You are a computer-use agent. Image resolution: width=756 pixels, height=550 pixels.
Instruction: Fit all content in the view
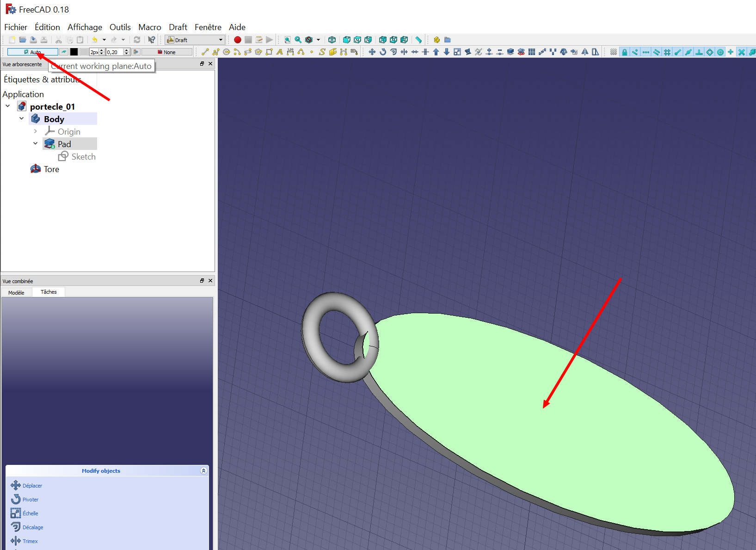click(x=288, y=40)
